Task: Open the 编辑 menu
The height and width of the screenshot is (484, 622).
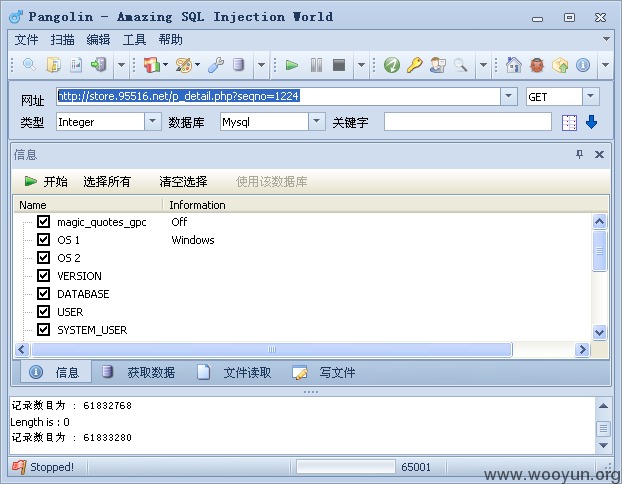Action: coord(98,40)
